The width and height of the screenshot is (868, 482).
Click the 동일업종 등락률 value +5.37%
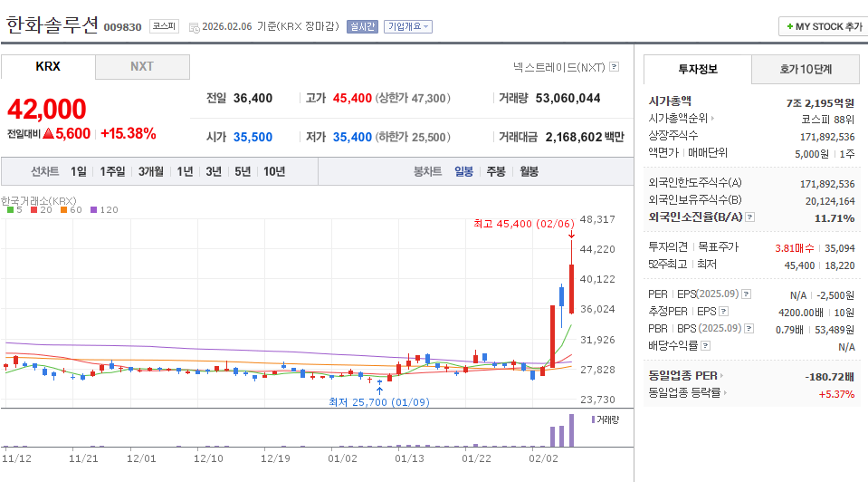click(x=836, y=394)
